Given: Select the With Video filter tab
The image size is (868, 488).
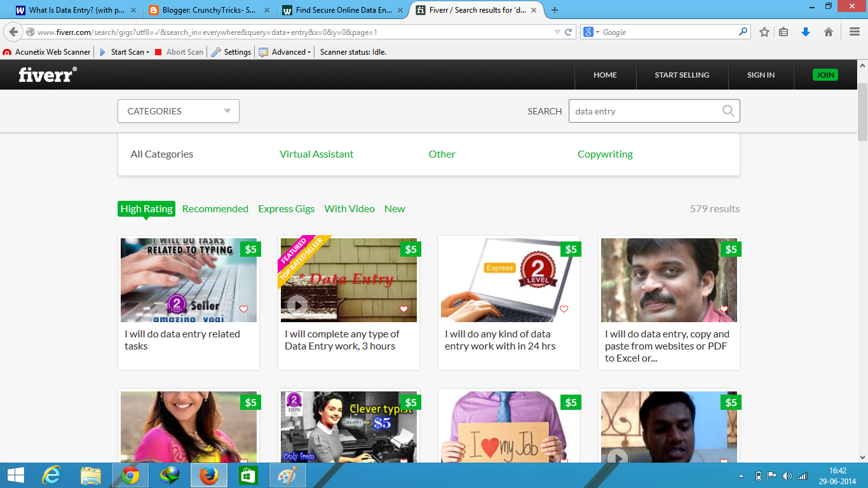Looking at the screenshot, I should tap(349, 208).
